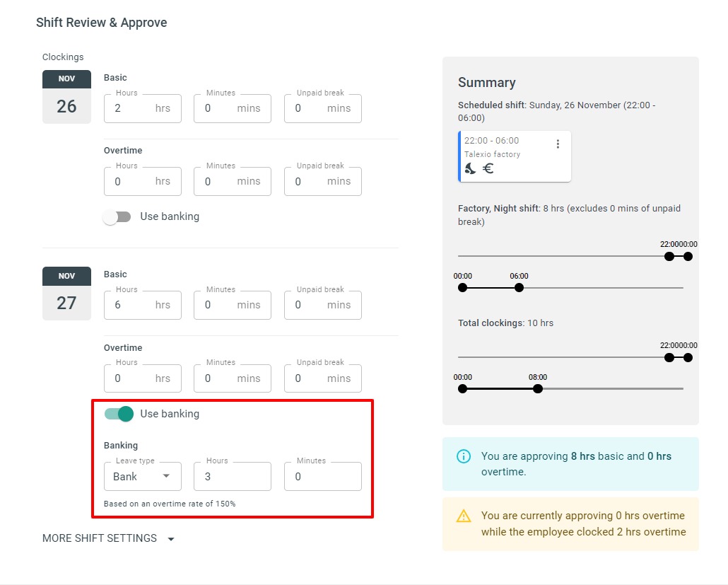Screen dimensions: 728x585
Task: Click the NOV 27 date badge
Action: pos(66,292)
